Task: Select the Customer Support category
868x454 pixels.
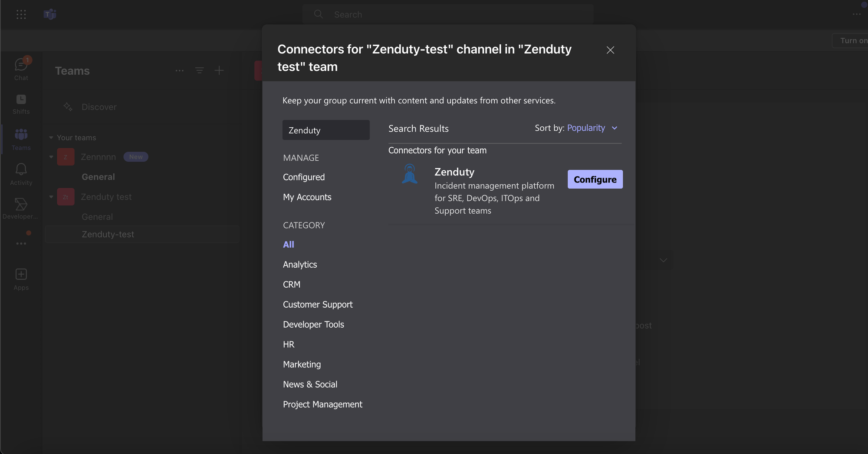Action: (318, 305)
